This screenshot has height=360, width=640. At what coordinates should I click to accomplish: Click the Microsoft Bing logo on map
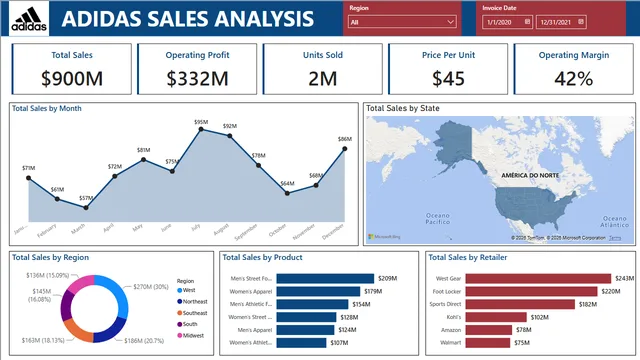(384, 237)
